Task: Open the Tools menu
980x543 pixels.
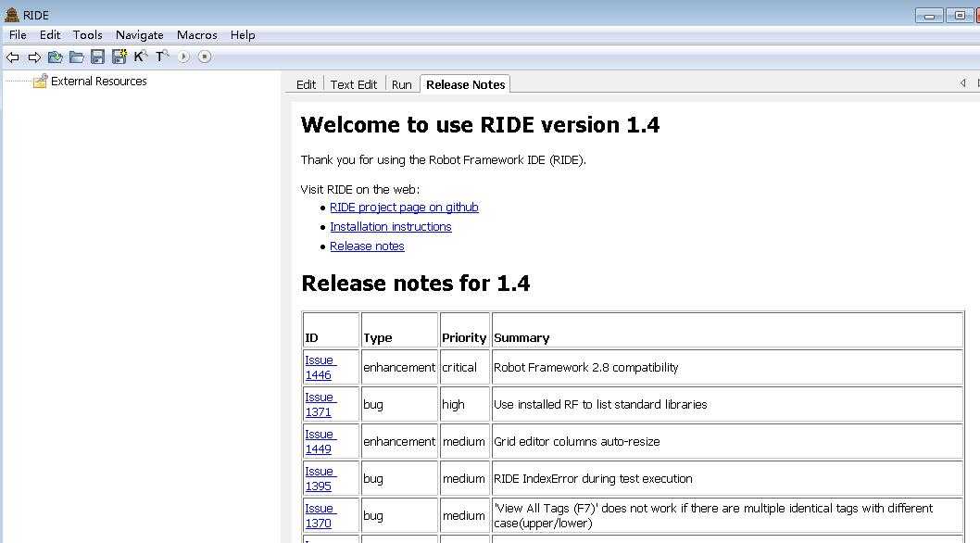Action: [x=87, y=35]
